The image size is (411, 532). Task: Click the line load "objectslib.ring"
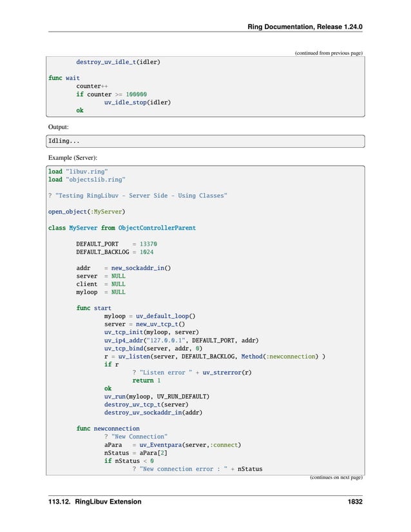tap(87, 179)
